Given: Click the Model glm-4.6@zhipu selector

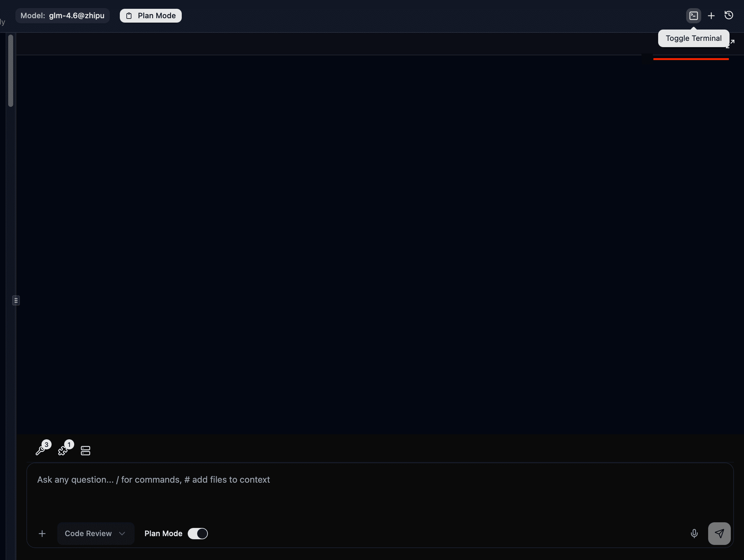Looking at the screenshot, I should [x=62, y=15].
